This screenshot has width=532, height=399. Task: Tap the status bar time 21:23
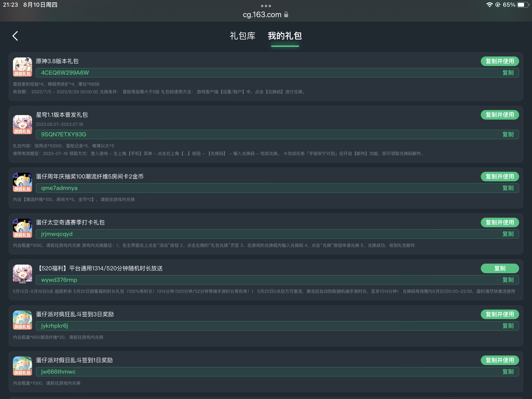click(x=11, y=5)
